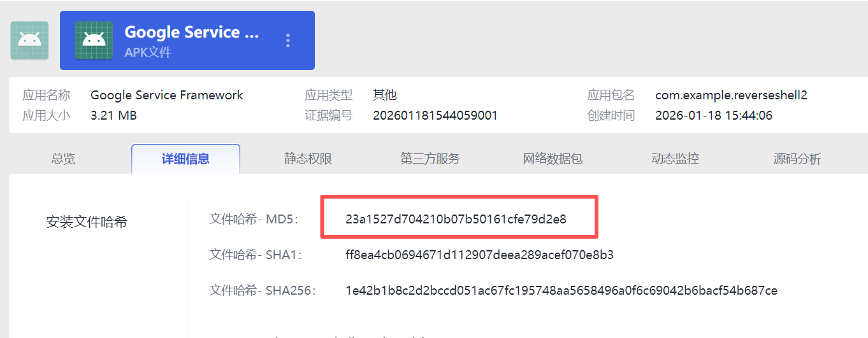Click the SHA256 hash value

[x=561, y=291]
